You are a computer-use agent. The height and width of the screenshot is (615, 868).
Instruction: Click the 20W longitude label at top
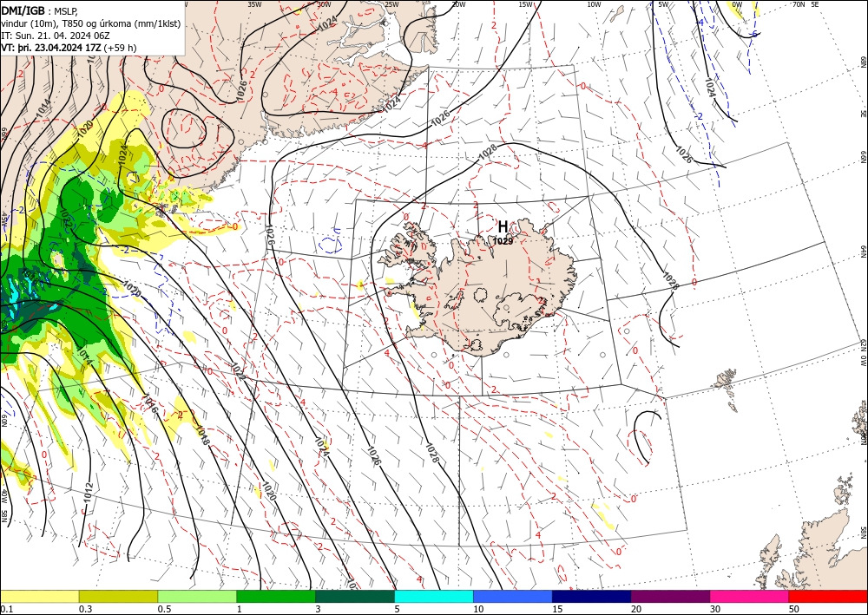[457, 4]
